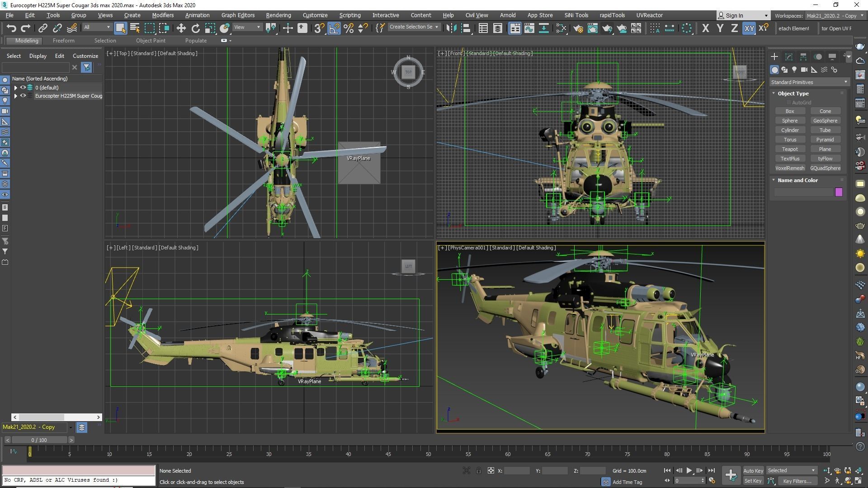
Task: Open the Graph Editors menu
Action: coord(238,15)
